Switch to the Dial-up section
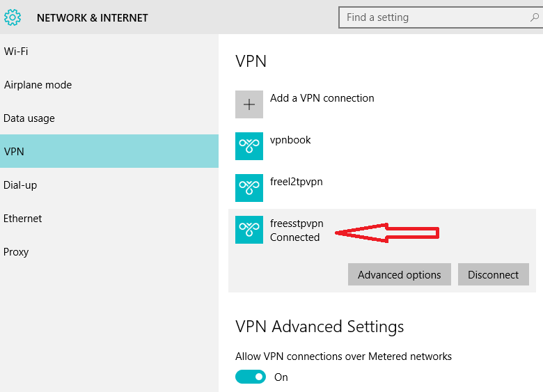This screenshot has height=392, width=543. coord(20,185)
